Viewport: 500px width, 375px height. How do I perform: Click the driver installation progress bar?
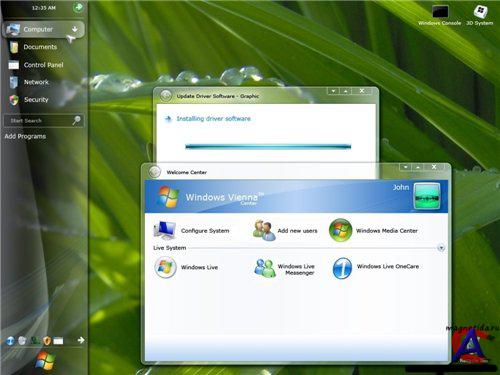click(268, 146)
